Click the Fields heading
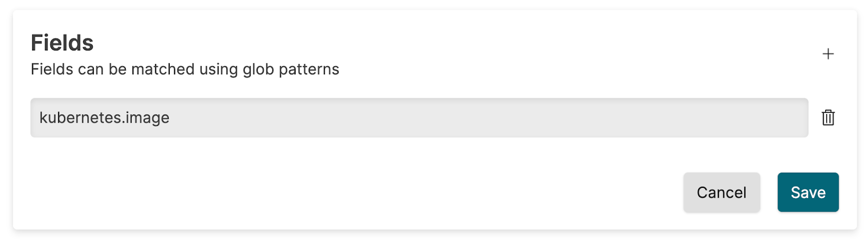Screen dimensions: 868x241 coord(62,43)
